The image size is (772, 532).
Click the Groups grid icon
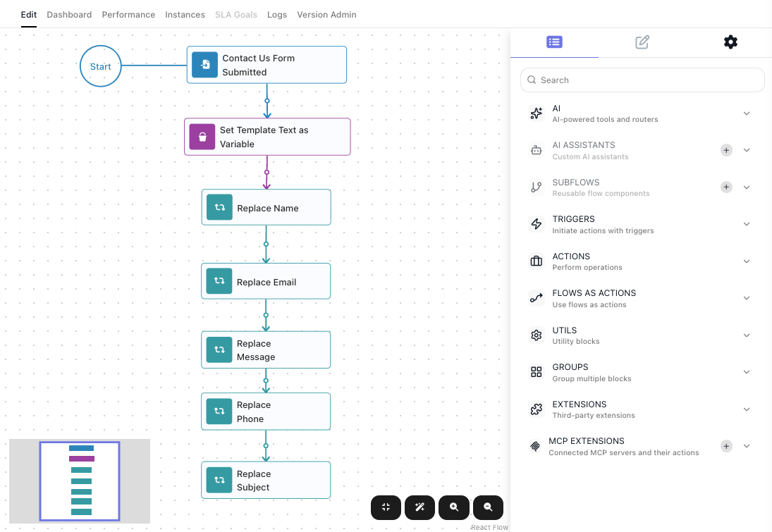[x=536, y=372]
